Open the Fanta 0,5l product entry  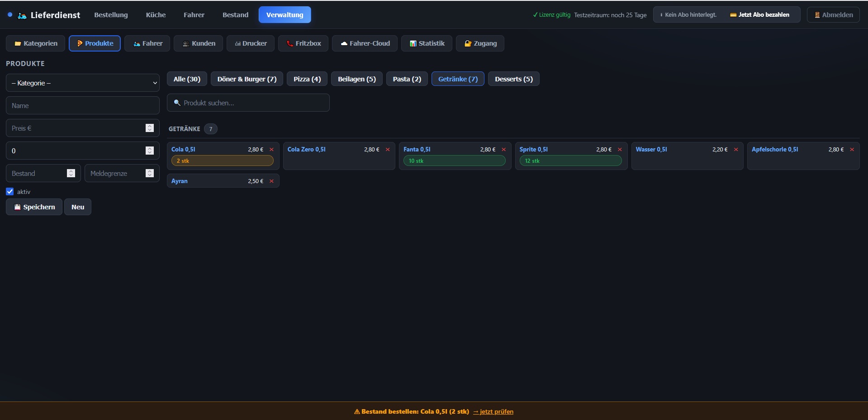tap(417, 150)
